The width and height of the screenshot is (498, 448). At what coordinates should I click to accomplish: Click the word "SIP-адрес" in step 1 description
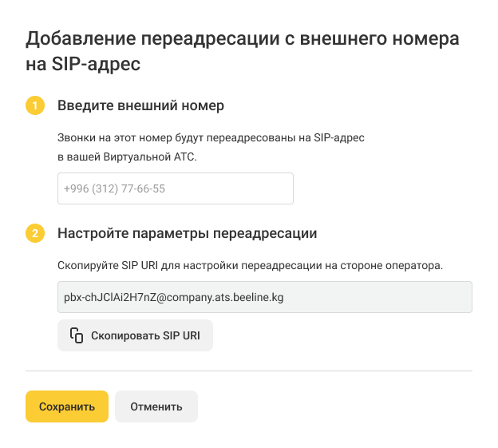339,138
